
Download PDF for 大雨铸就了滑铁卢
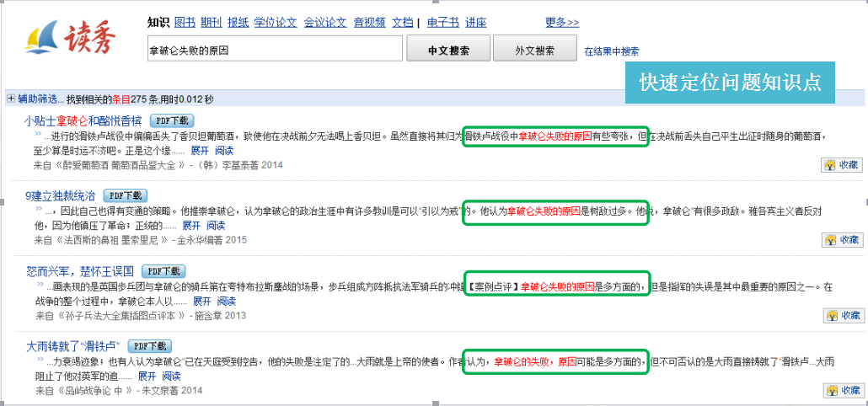(x=149, y=347)
